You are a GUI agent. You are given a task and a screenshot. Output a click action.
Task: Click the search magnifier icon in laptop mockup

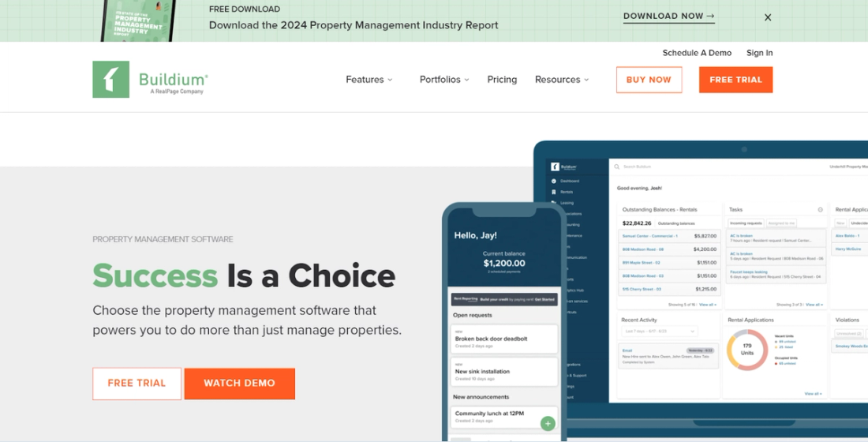point(617,167)
